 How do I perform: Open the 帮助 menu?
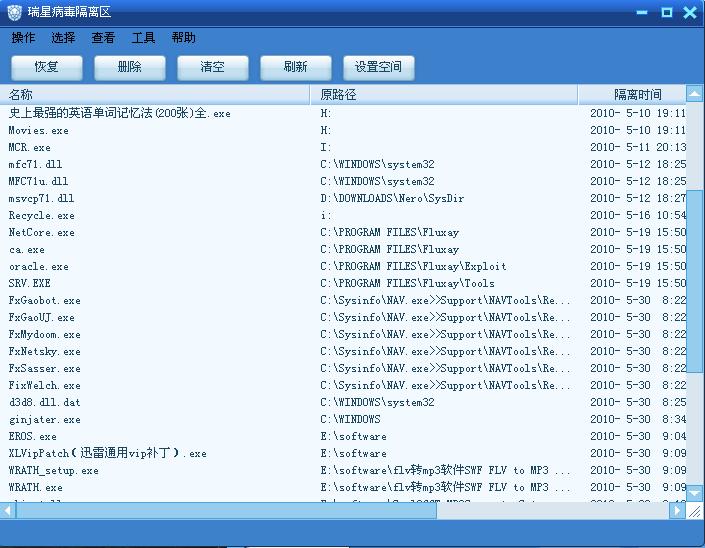click(x=183, y=38)
